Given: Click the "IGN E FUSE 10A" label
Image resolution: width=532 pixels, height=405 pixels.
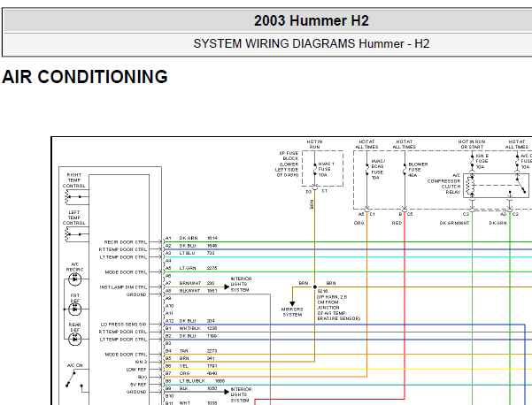Looking at the screenshot, I should 482,161.
